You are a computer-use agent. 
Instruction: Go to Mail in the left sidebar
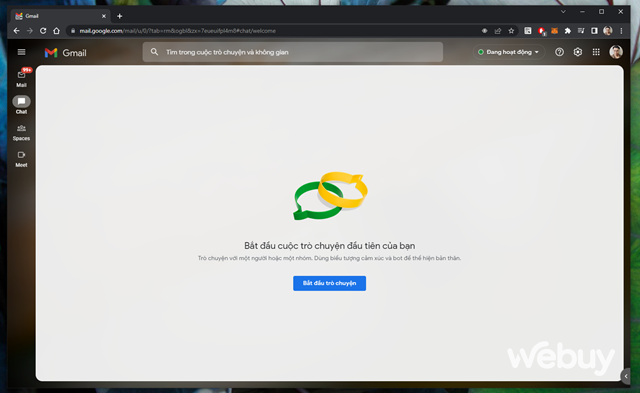(x=21, y=78)
